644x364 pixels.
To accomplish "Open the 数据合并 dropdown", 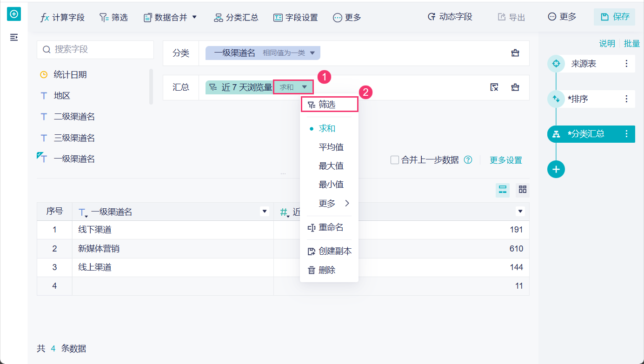I will [170, 17].
